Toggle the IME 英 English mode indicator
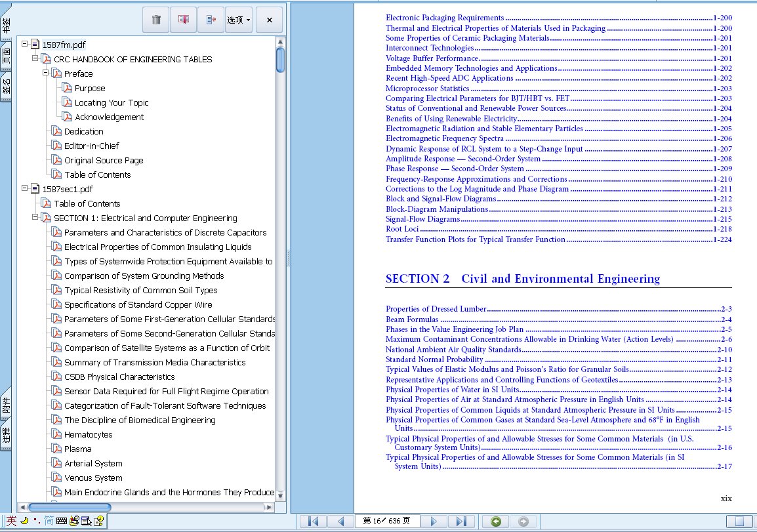757x532 pixels. coord(12,521)
